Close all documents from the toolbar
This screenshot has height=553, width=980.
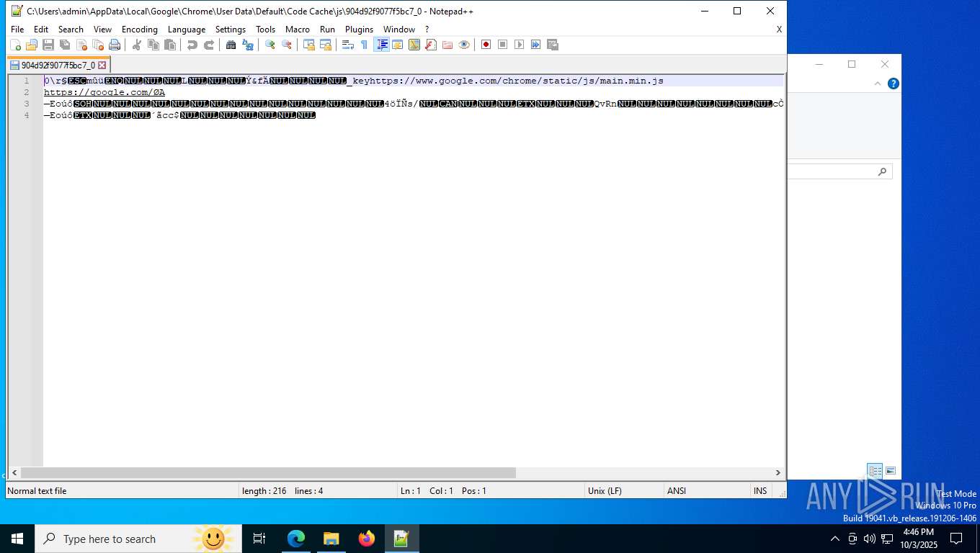tap(98, 45)
